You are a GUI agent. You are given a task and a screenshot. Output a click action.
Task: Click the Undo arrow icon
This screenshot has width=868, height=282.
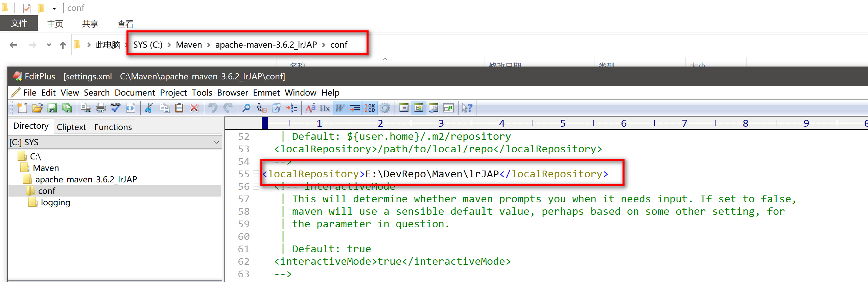point(213,108)
